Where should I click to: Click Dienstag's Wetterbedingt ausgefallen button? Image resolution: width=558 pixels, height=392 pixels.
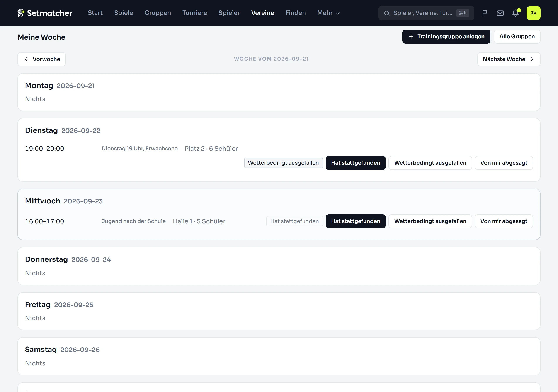click(x=430, y=163)
